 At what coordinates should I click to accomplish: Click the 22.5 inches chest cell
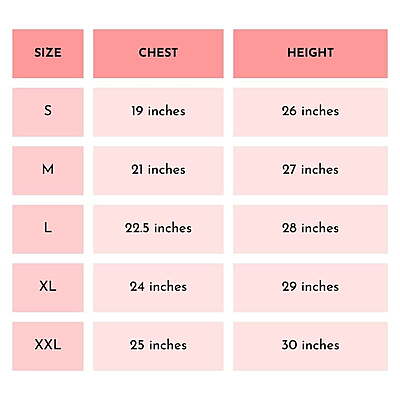(x=158, y=229)
